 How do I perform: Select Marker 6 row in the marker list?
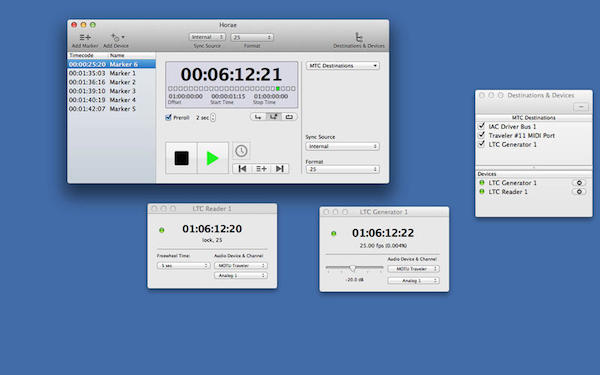tap(111, 64)
